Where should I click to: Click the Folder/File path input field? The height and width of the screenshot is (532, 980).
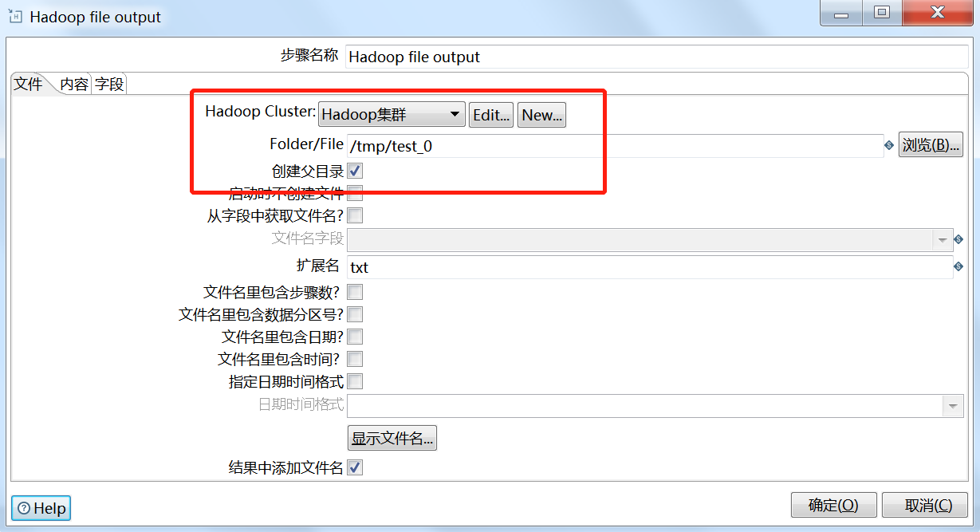click(615, 146)
